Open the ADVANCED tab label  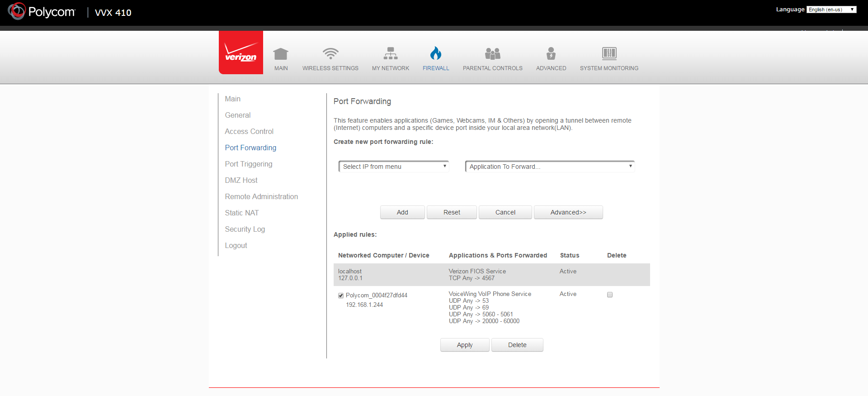pos(551,68)
